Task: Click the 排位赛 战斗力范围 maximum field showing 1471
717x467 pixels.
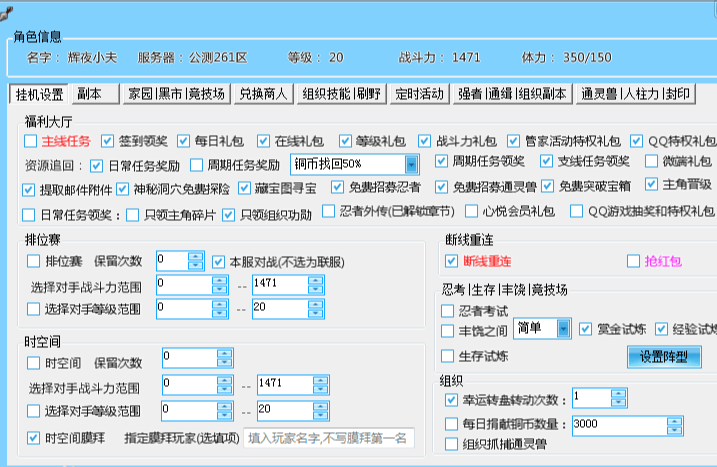Action: 288,284
